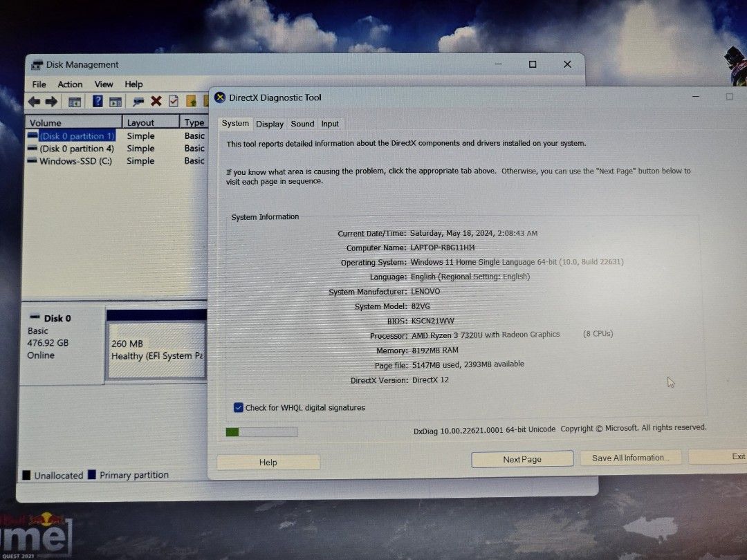
Task: Select the Windows-SSD (C:) volume row
Action: tap(75, 161)
